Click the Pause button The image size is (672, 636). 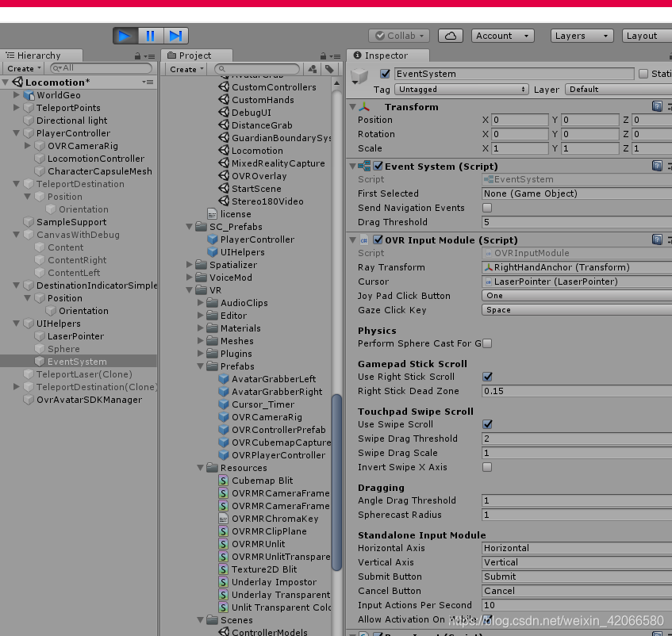[151, 36]
